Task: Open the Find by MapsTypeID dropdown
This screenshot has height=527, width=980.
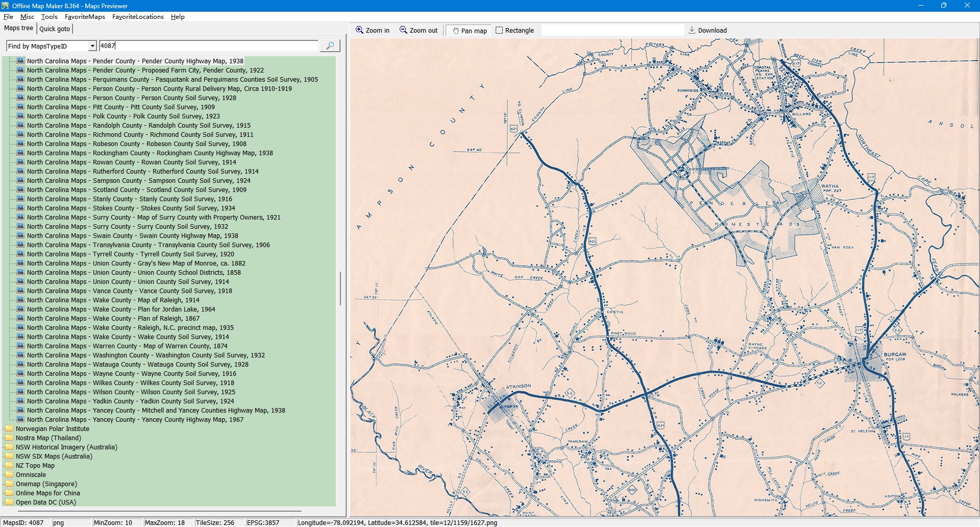Action: [92, 46]
